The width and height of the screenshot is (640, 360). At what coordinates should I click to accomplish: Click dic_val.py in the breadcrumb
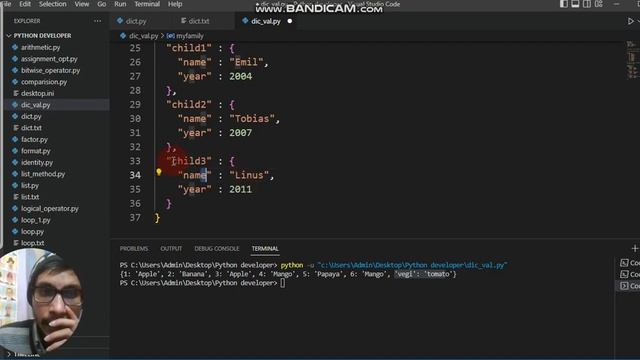(x=143, y=36)
